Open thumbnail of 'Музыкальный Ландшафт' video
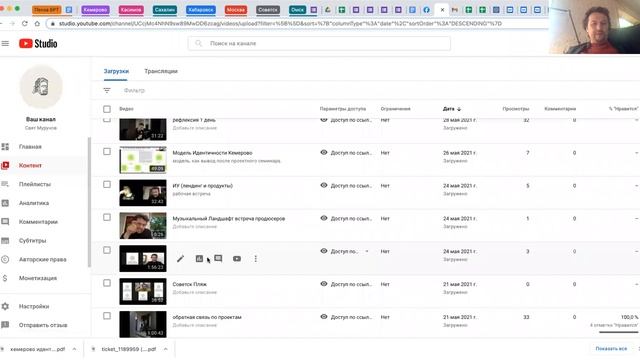 [143, 226]
